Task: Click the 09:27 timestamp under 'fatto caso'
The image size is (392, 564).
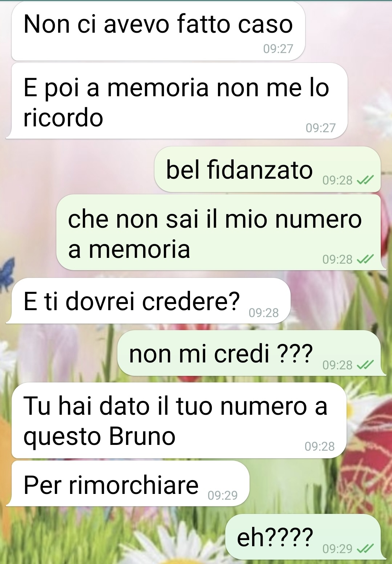Action: [x=278, y=49]
